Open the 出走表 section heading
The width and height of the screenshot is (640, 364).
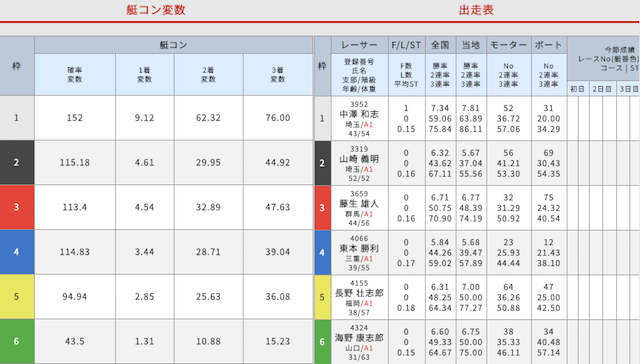[476, 10]
